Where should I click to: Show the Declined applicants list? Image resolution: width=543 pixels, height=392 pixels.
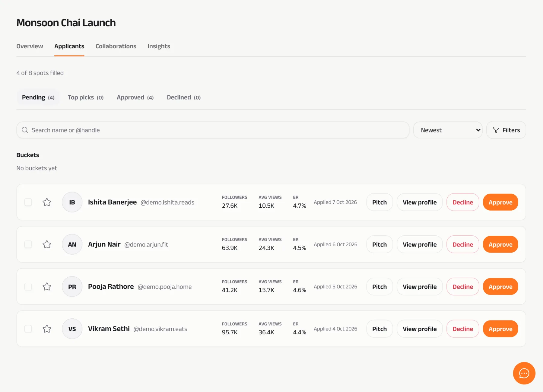pos(184,97)
